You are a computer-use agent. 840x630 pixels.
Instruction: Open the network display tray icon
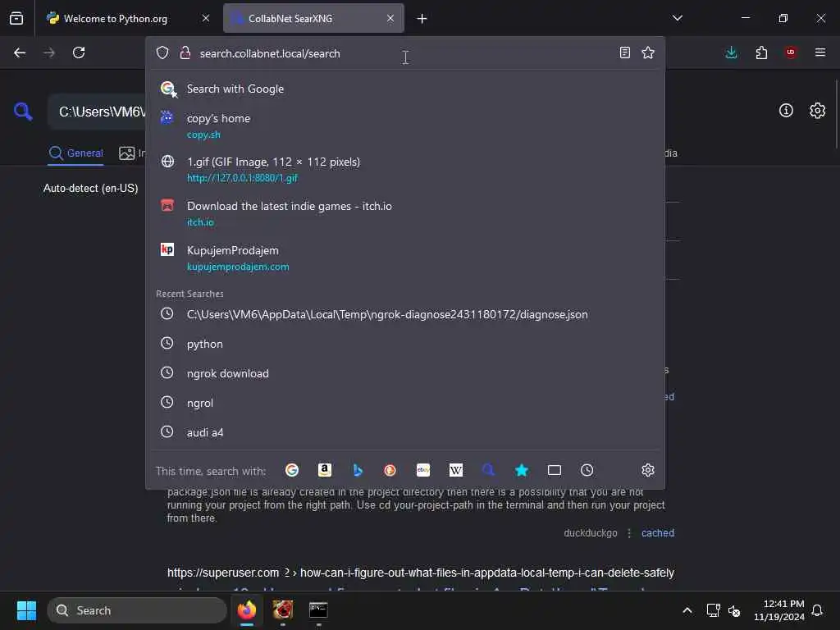pyautogui.click(x=713, y=610)
